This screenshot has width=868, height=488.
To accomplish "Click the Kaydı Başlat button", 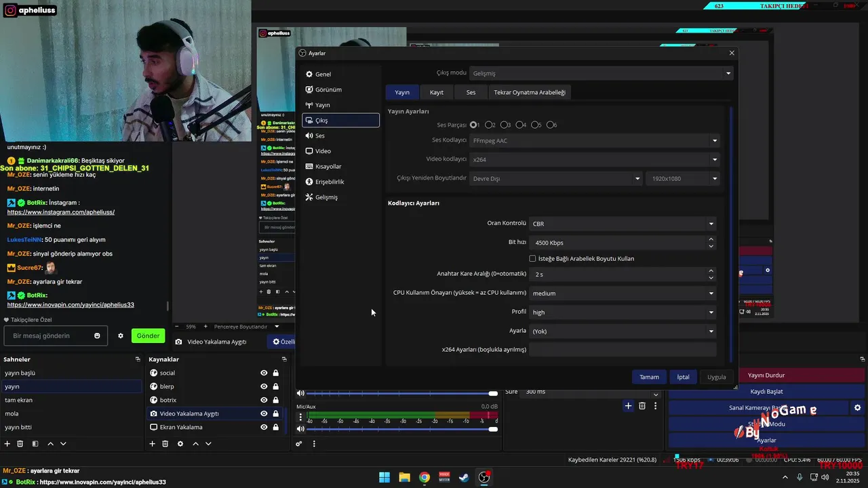I will pos(766,392).
